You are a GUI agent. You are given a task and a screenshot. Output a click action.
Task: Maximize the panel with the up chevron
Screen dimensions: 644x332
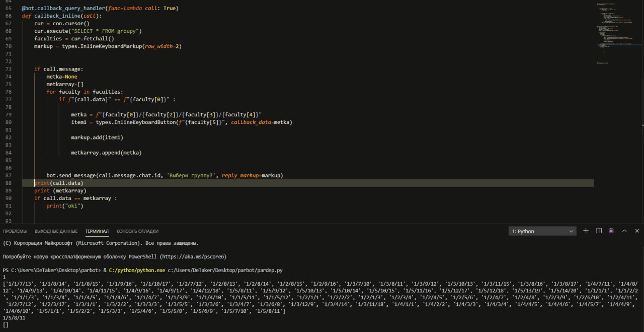pos(624,231)
